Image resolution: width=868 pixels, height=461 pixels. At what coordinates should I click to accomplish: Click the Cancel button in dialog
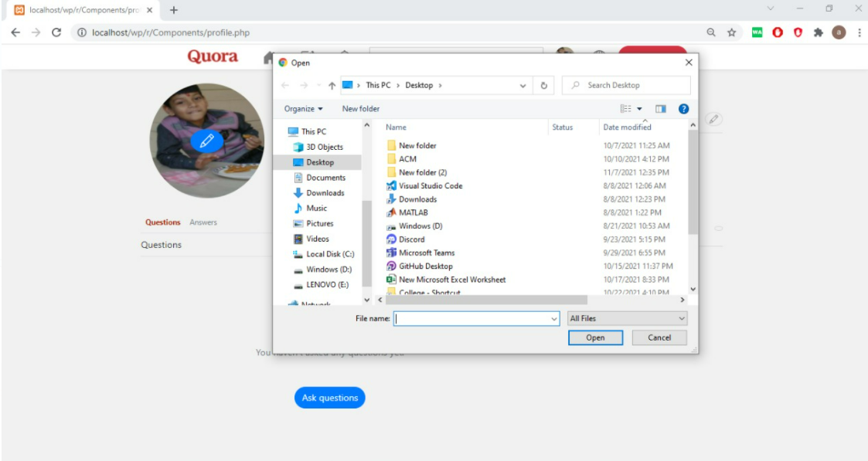click(659, 337)
